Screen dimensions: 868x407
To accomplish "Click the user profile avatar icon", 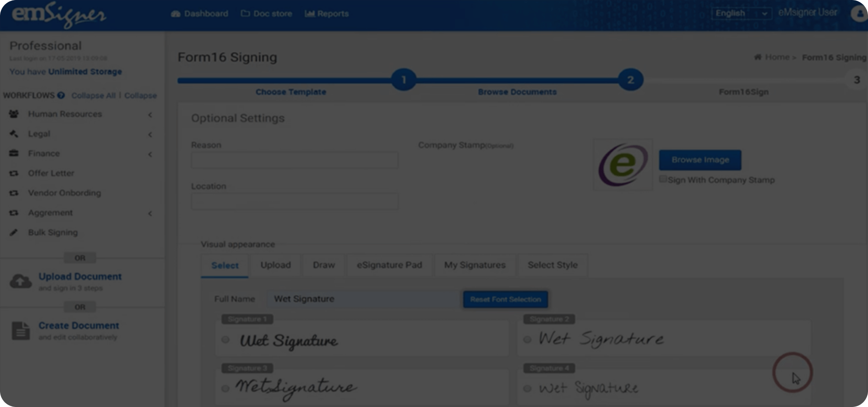I will [x=859, y=14].
